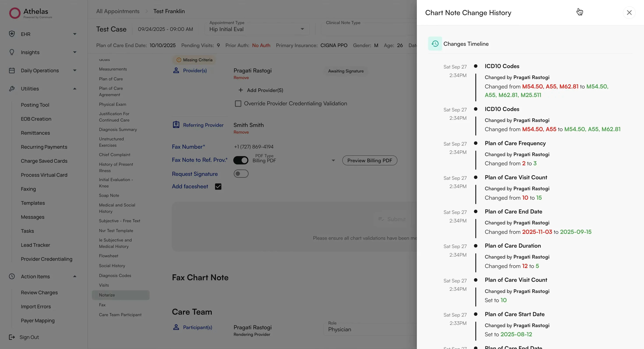Click the Utilities wrench icon

tap(12, 89)
